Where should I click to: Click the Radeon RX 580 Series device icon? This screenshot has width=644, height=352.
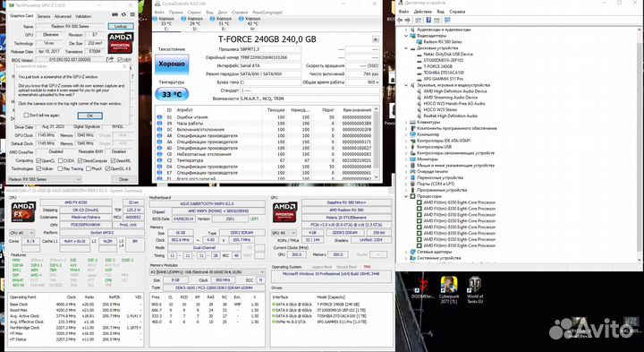(x=419, y=42)
